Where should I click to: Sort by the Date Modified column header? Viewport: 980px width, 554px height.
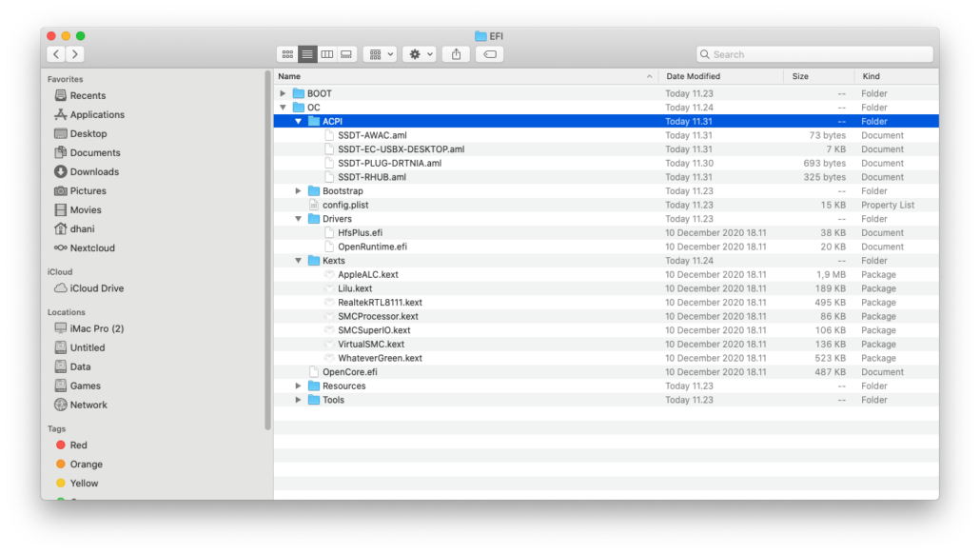pyautogui.click(x=693, y=76)
